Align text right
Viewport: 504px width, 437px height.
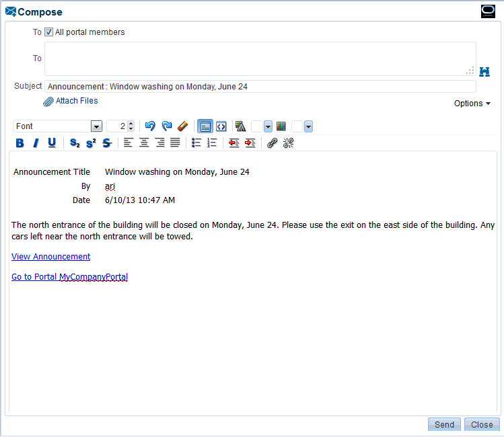click(159, 143)
